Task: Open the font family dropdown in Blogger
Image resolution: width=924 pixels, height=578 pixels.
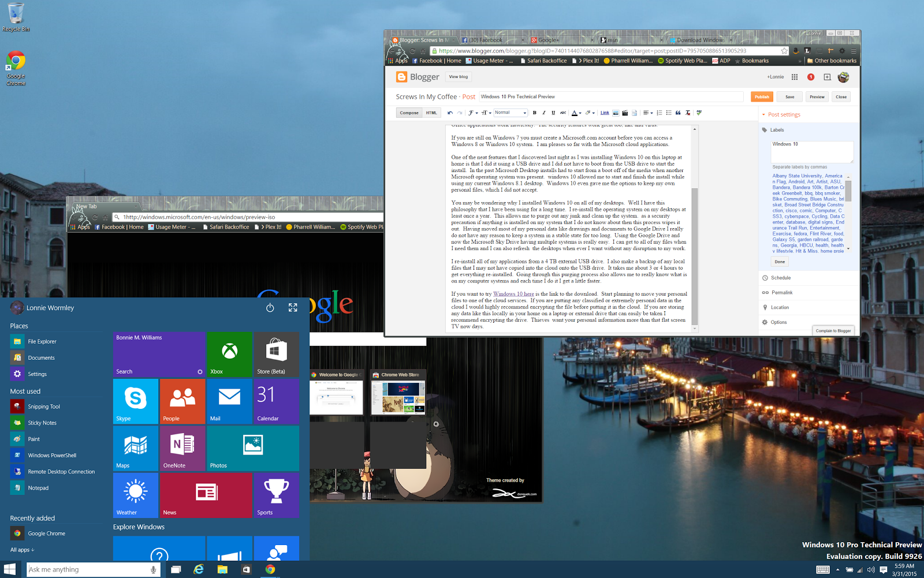Action: 473,113
